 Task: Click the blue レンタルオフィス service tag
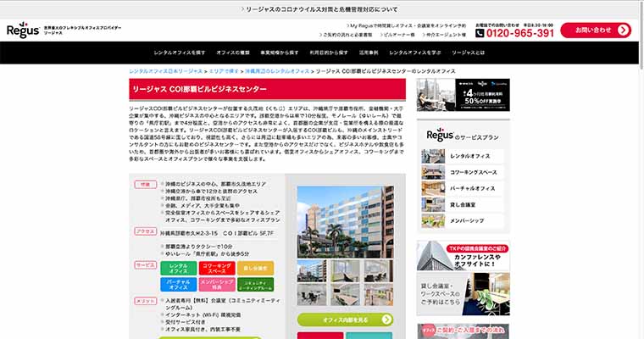[x=179, y=267]
